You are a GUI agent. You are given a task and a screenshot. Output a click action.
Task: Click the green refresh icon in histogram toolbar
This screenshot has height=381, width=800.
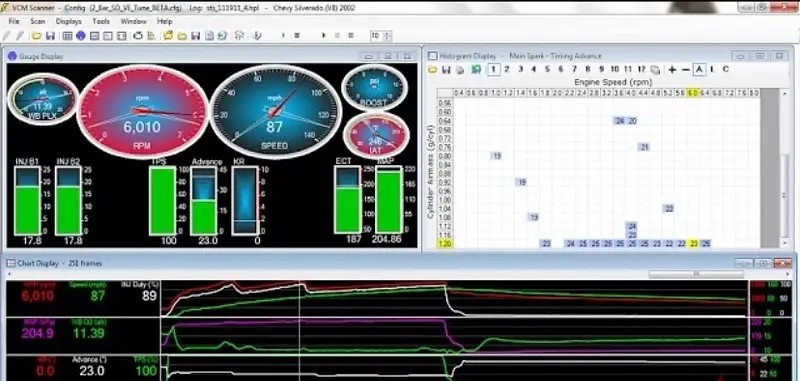click(476, 70)
